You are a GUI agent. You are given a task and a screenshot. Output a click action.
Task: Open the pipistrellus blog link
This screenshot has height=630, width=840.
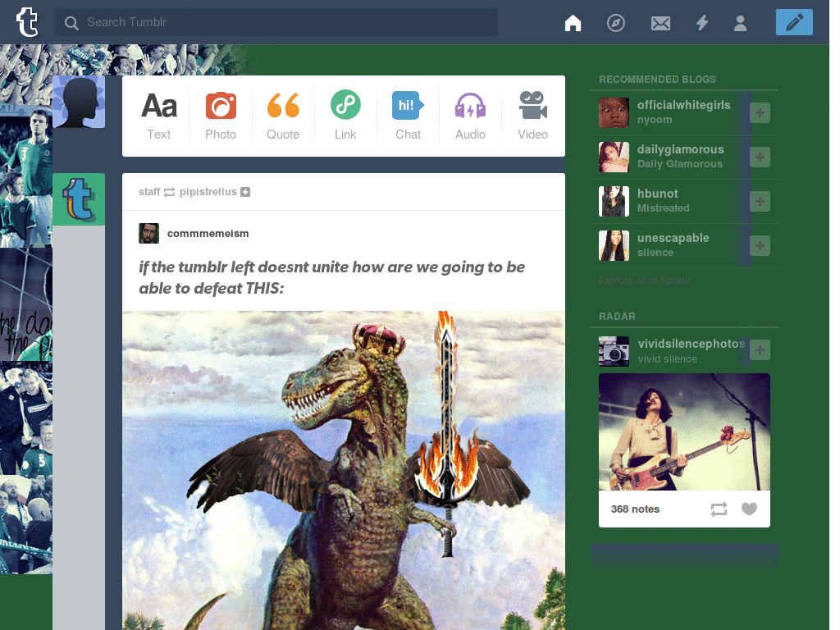coord(208,192)
